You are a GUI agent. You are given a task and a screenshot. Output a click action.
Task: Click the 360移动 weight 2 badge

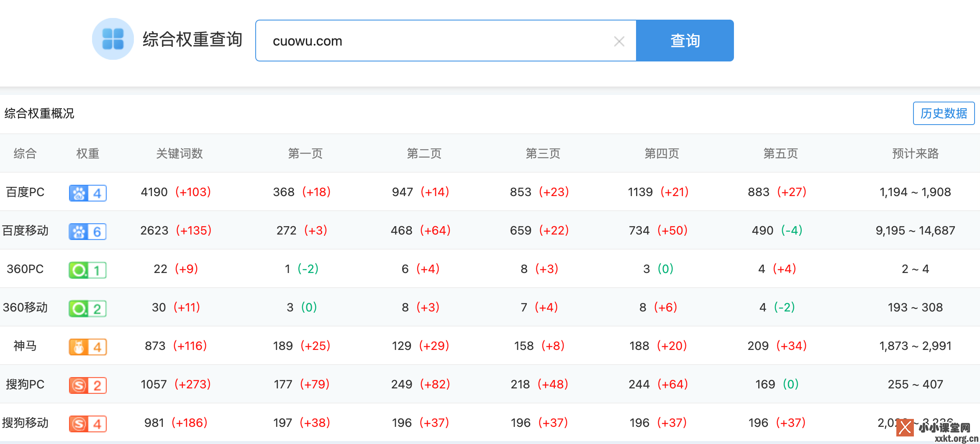point(88,308)
